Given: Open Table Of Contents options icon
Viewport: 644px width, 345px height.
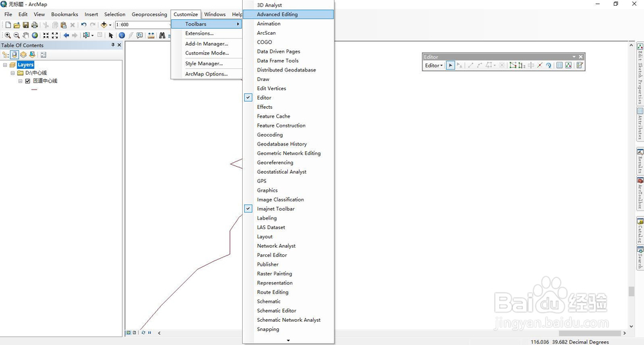Looking at the screenshot, I should [43, 55].
